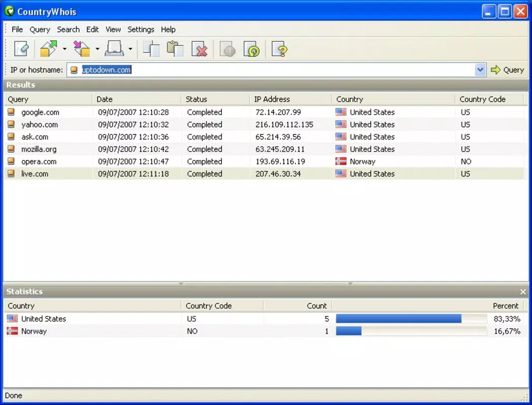
Task: Sort statistics by Country Code column header
Action: pos(222,306)
